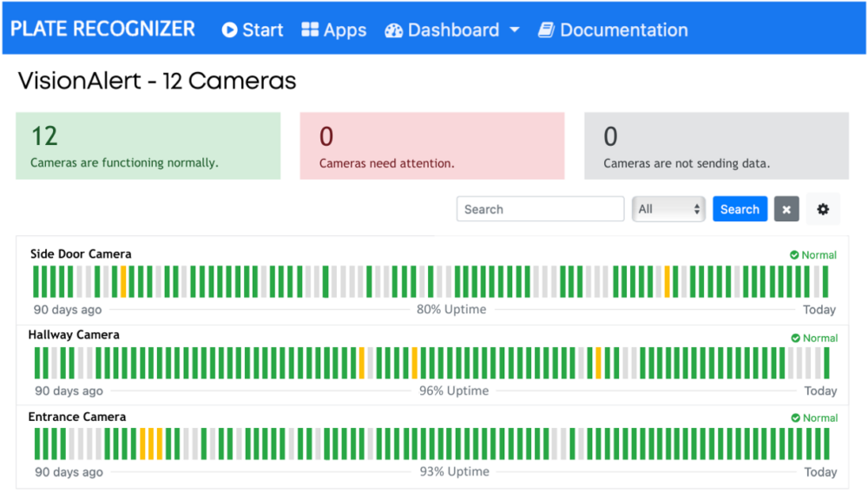Screen dimensions: 868x493
Task: Clear search with the X button
Action: pyautogui.click(x=786, y=209)
